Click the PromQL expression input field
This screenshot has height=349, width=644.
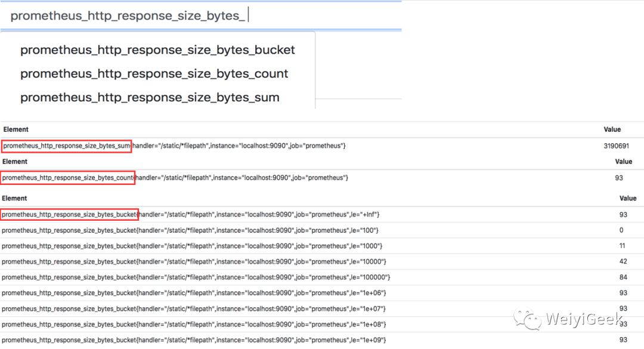pyautogui.click(x=203, y=16)
